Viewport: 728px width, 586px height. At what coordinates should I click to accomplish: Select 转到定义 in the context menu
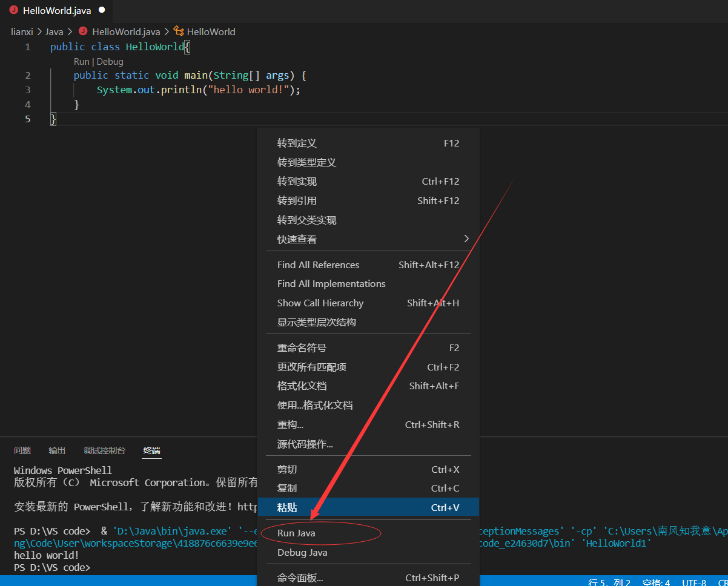(x=297, y=143)
